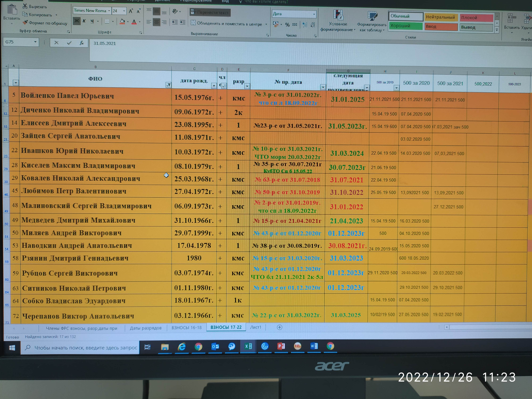
Task: Switch to the Лист1 sheet tab
Action: click(255, 327)
